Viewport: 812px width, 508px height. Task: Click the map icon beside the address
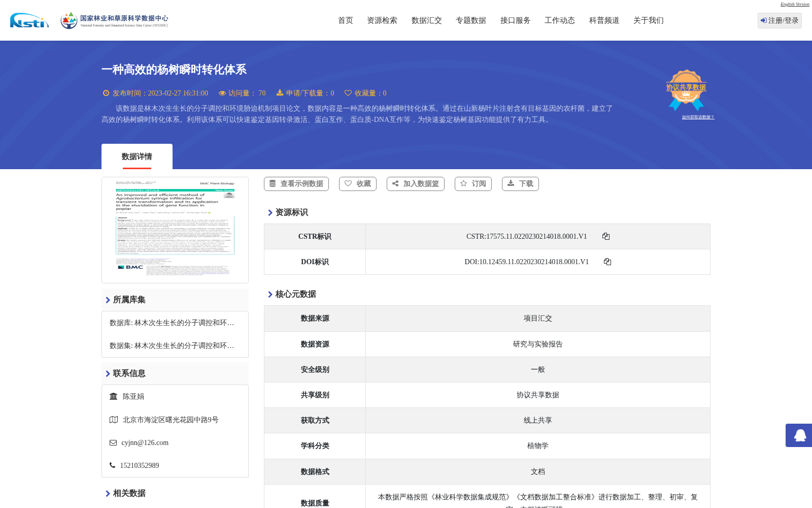pos(114,420)
